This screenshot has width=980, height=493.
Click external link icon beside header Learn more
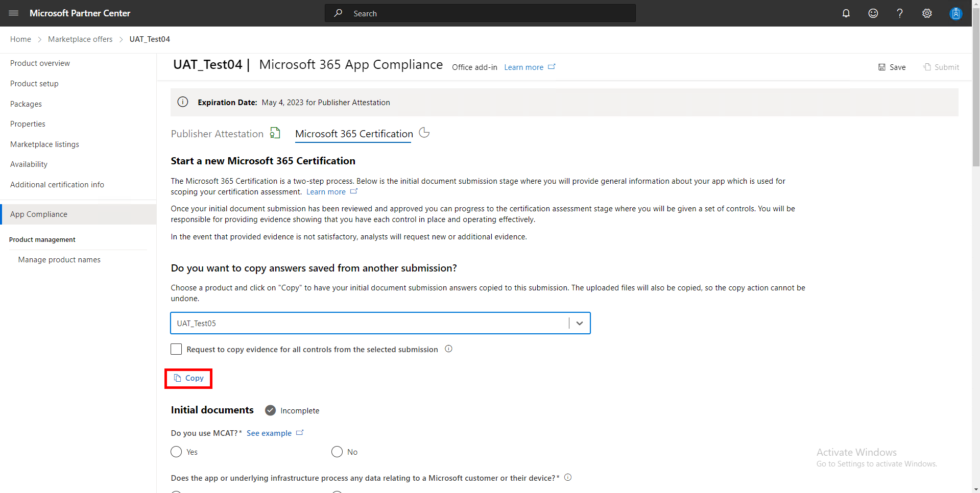552,67
